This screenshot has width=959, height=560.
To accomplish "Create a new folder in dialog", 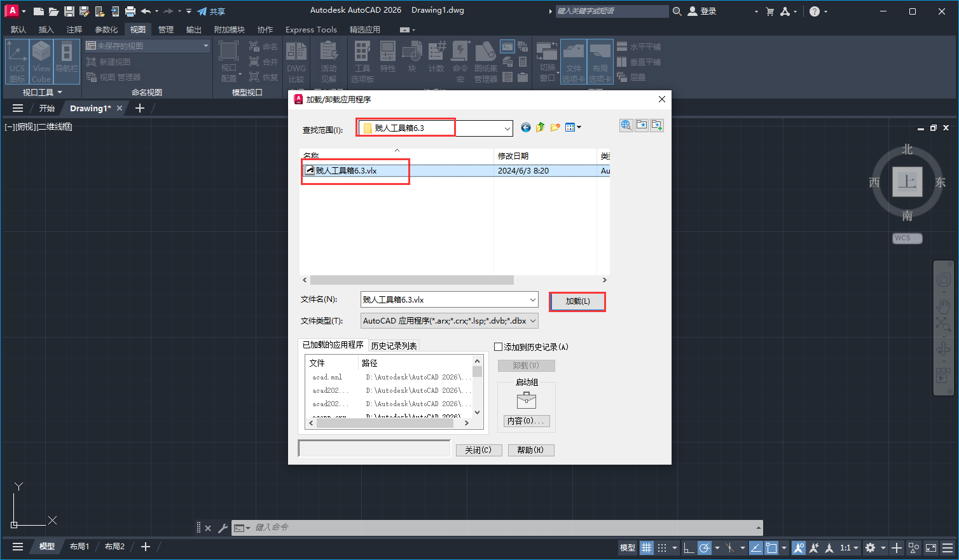I will (555, 128).
